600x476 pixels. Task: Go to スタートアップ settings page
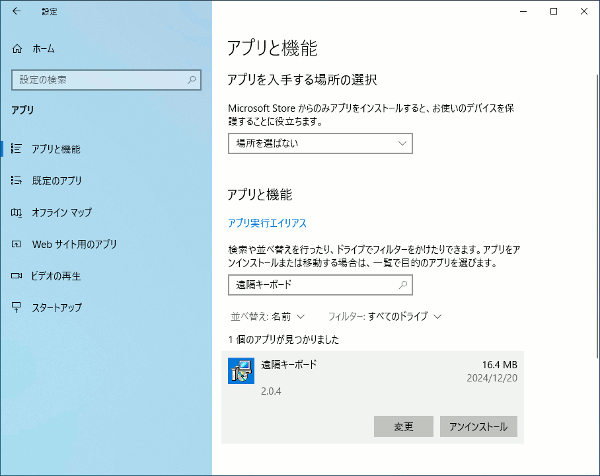[x=57, y=308]
